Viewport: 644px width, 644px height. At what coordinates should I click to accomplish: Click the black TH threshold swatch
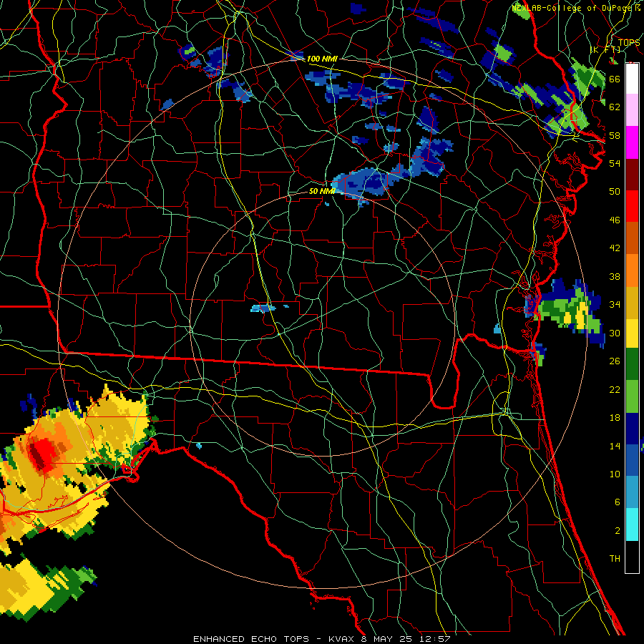[x=632, y=557]
